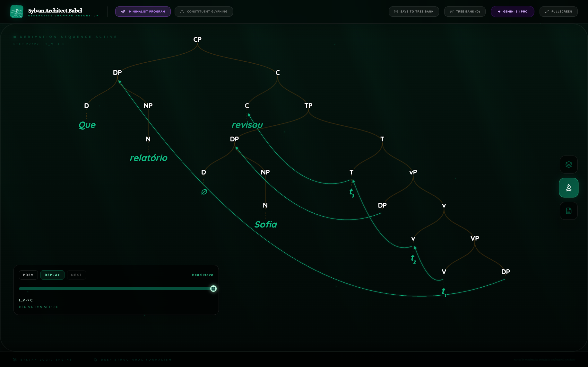Switch to Constituent Glyphing tab
This screenshot has height=367, width=588.
(203, 12)
